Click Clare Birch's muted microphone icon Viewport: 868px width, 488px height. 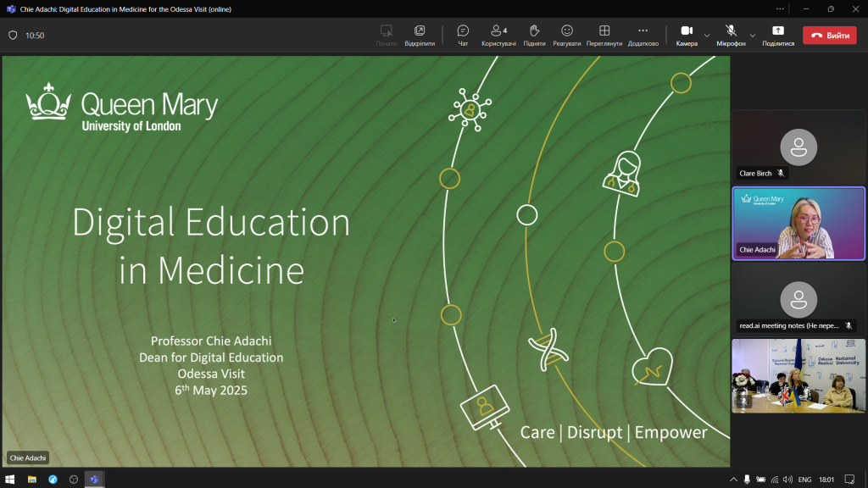point(781,173)
